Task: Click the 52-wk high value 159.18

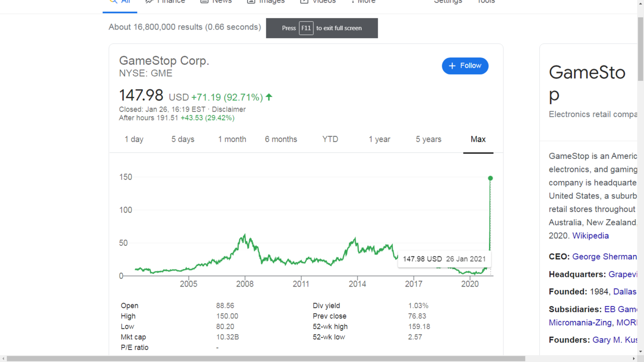Action: click(x=419, y=327)
